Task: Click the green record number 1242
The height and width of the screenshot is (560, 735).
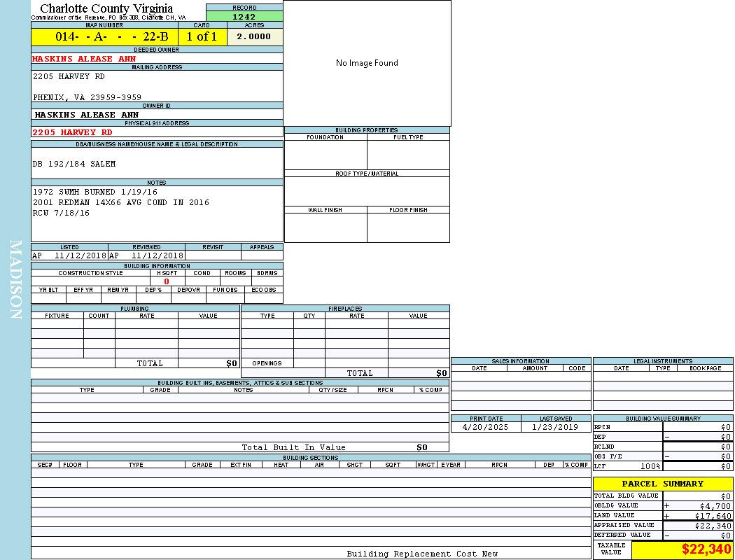Action: [244, 17]
